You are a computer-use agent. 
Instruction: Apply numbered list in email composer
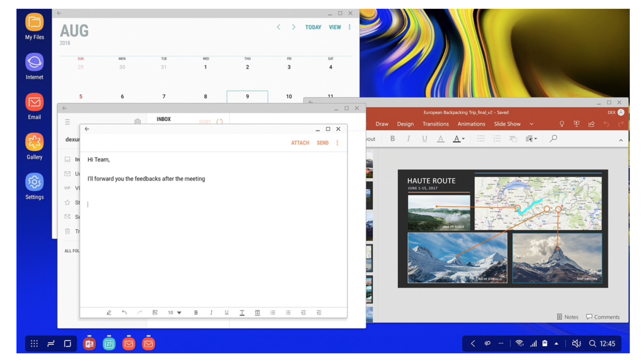pyautogui.click(x=273, y=313)
